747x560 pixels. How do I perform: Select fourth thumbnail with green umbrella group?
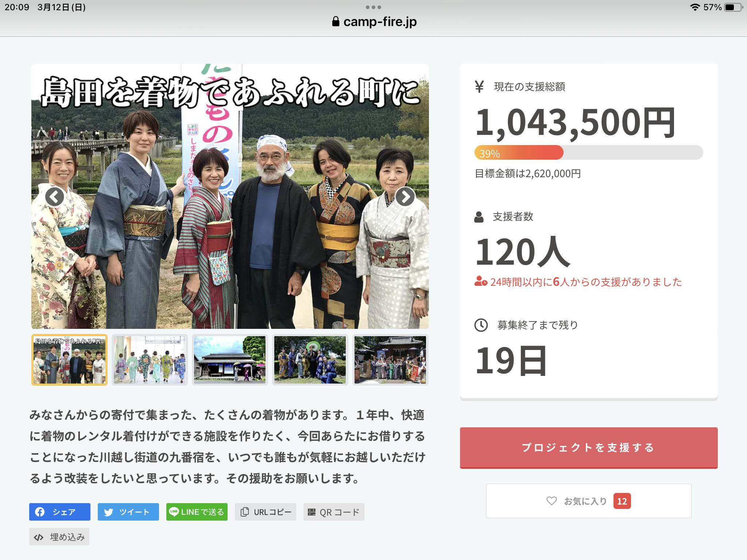pos(310,360)
